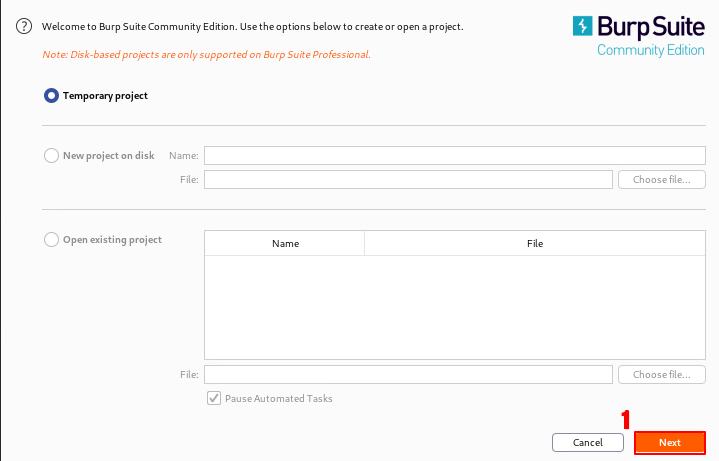Image resolution: width=719 pixels, height=461 pixels.
Task: Click the File column header in projects table
Action: [535, 244]
